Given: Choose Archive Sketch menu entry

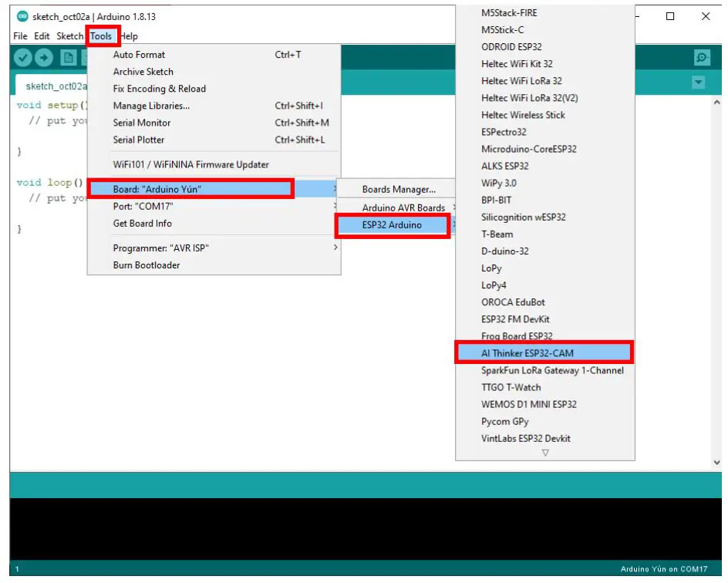Looking at the screenshot, I should pos(214,72).
